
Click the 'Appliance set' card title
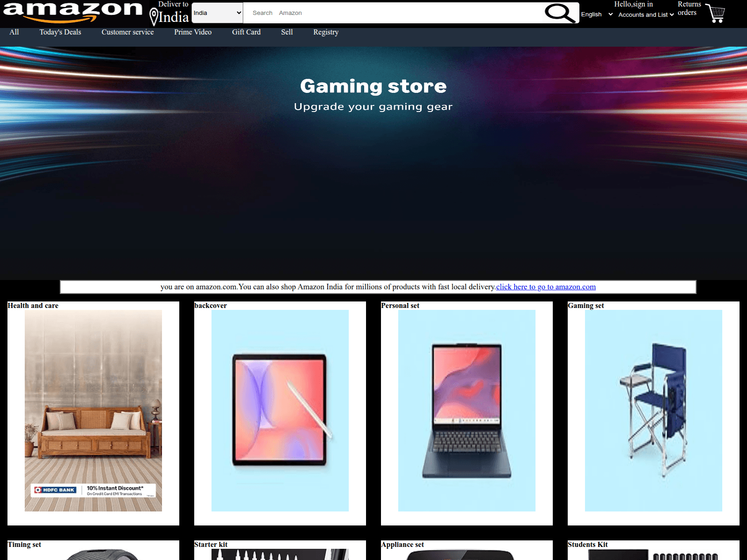coord(402,545)
